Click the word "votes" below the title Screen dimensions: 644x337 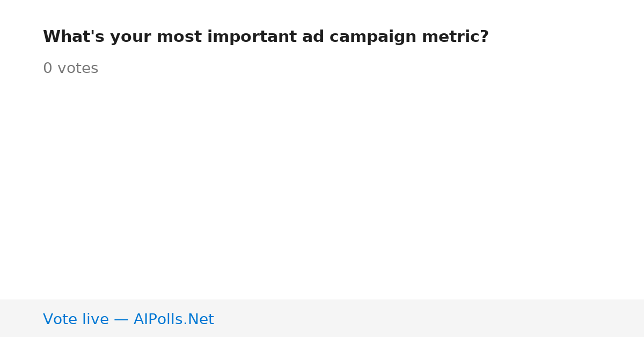78,69
